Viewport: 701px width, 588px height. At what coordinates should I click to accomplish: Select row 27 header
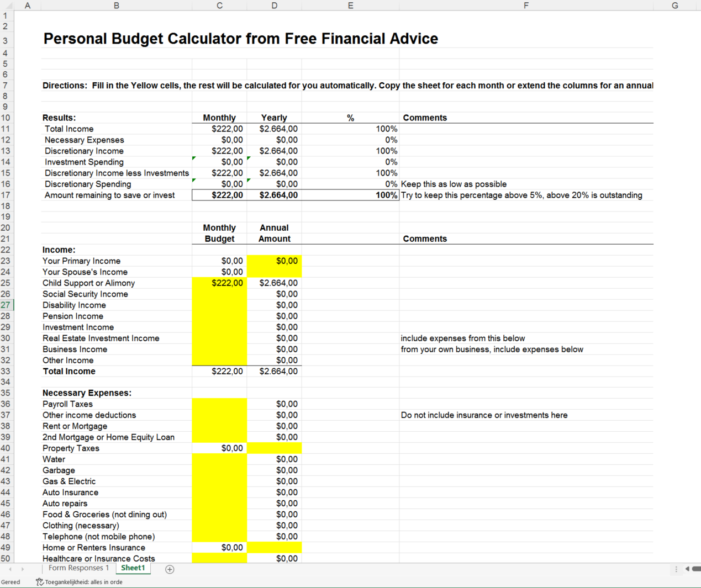[x=6, y=305]
